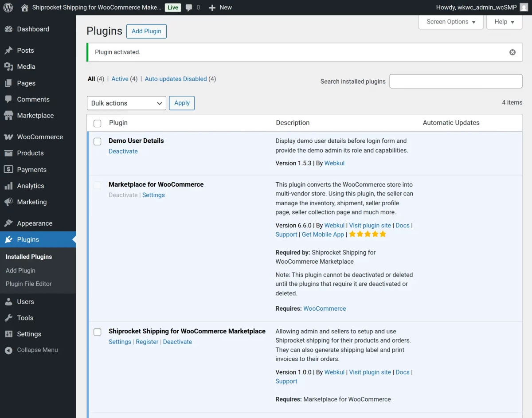This screenshot has height=418, width=532.
Task: Click the Requires WooCommerce link
Action: pyautogui.click(x=325, y=309)
